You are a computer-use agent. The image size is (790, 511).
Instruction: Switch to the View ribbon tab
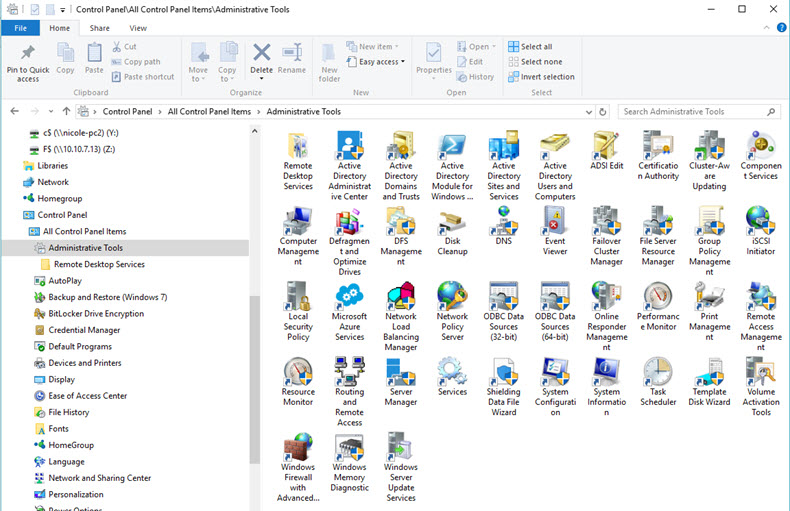(x=138, y=28)
